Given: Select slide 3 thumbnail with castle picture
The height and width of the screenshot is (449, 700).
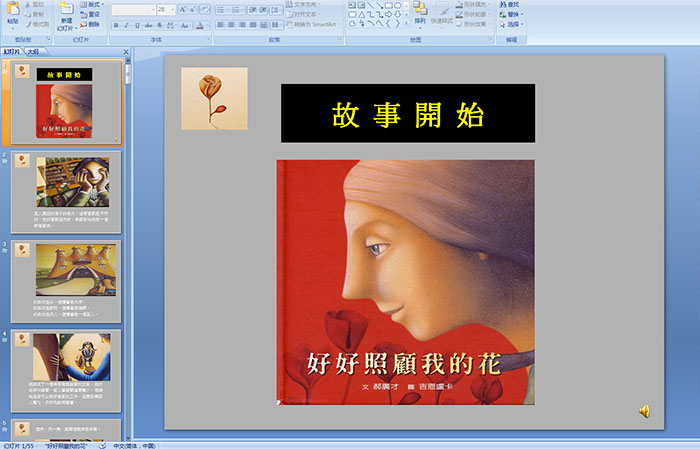Looking at the screenshot, I should coord(66,281).
